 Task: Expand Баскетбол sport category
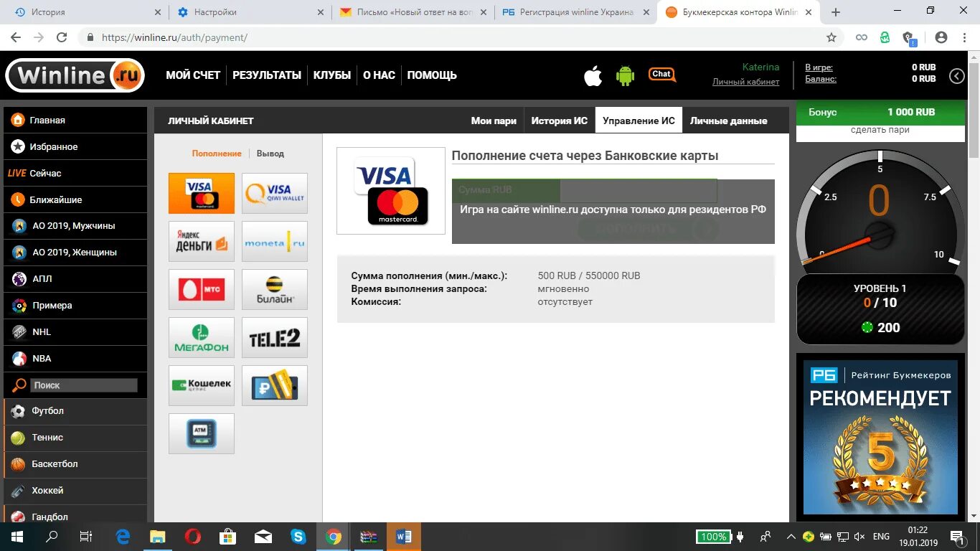click(75, 464)
